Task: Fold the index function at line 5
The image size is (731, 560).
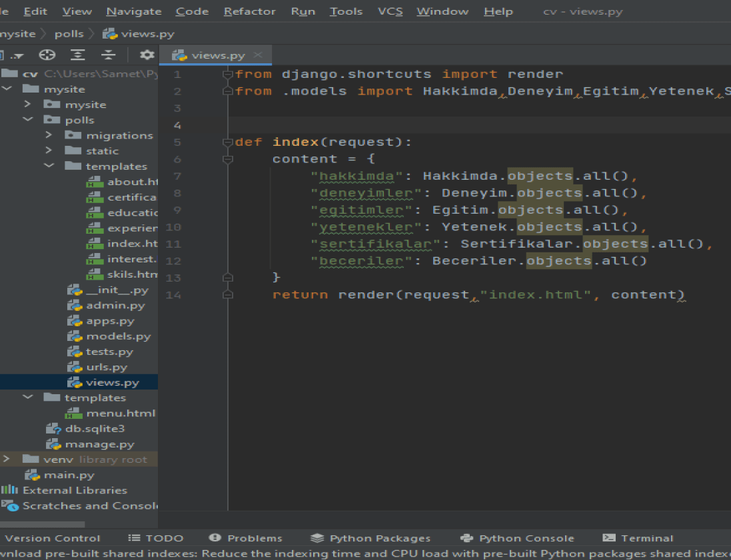Action: click(x=228, y=142)
